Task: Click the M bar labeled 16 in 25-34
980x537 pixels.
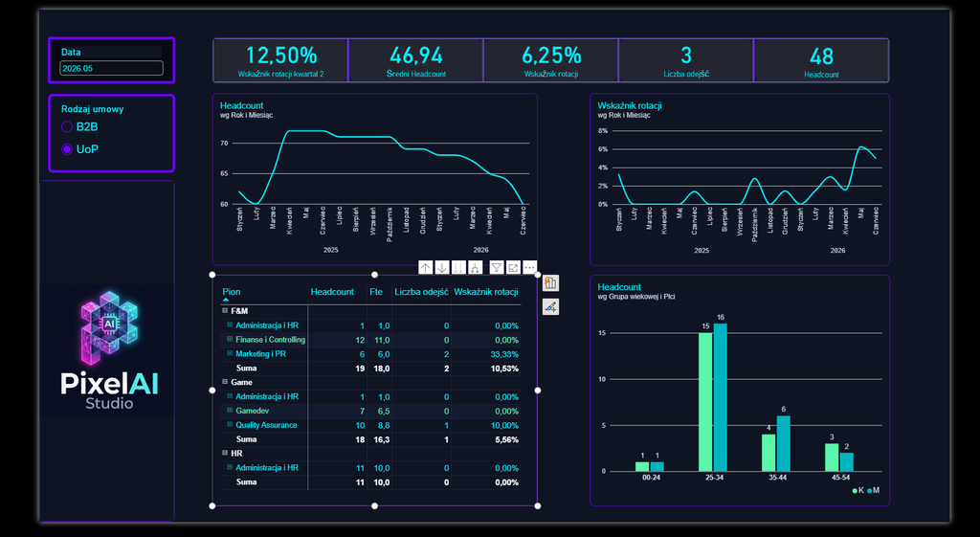Action: [721, 397]
